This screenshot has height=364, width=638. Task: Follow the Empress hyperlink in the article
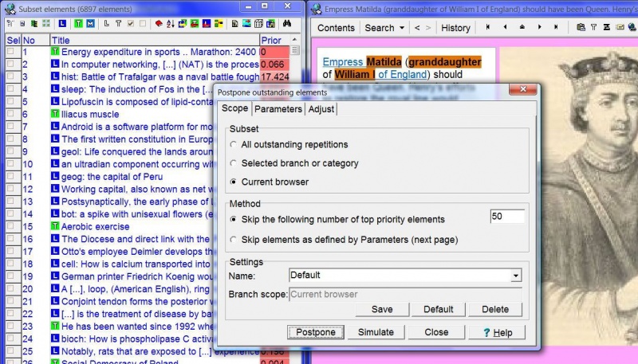(343, 62)
